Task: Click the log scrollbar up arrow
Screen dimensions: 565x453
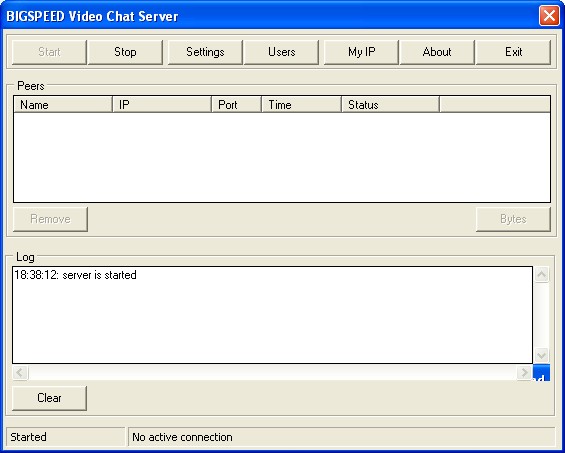Action: coord(542,275)
